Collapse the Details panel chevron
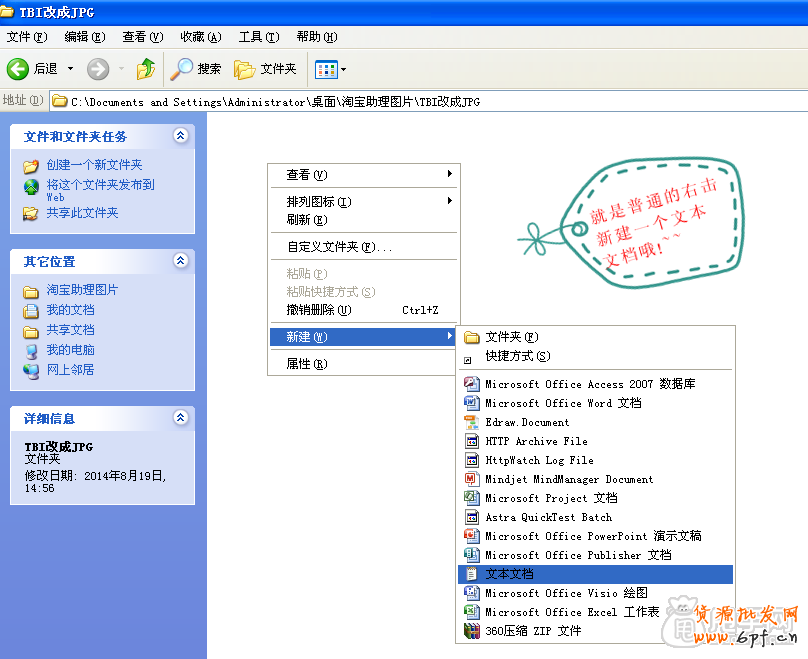Viewport: 808px width, 659px height. 180,418
